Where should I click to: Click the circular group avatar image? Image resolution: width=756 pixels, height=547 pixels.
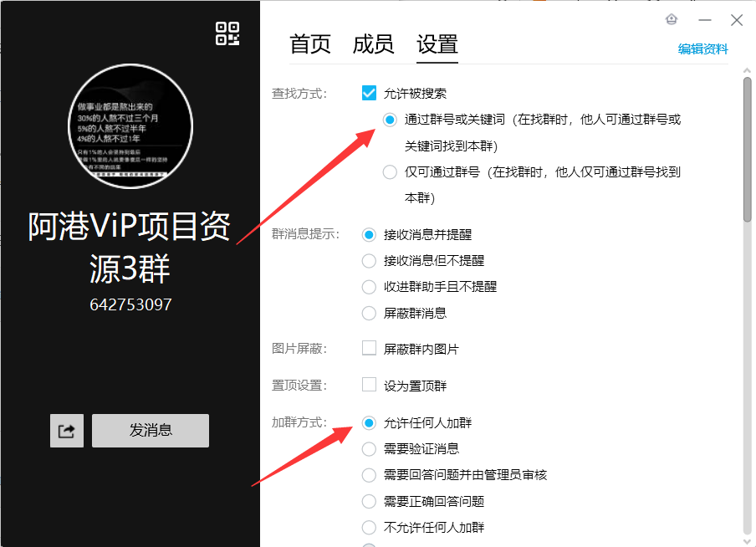pos(130,127)
